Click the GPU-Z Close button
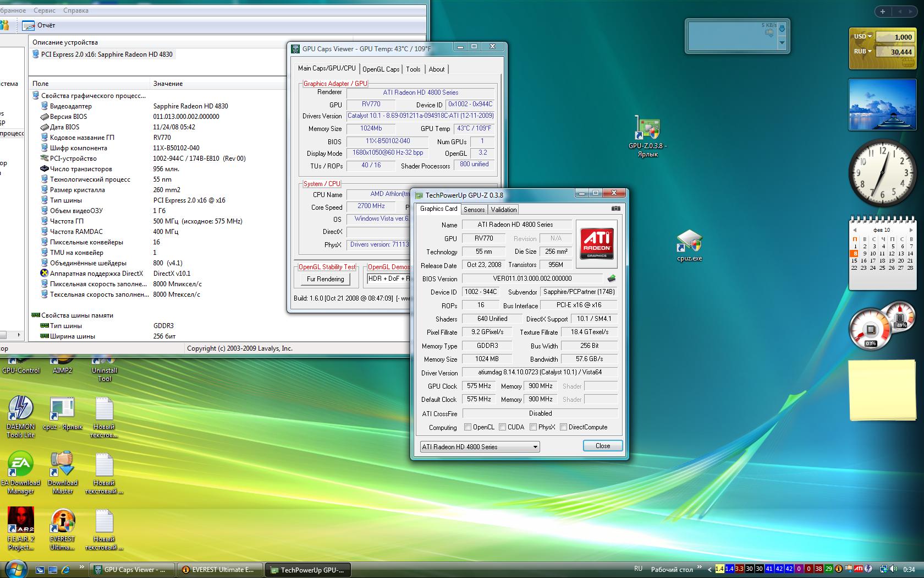 click(602, 446)
